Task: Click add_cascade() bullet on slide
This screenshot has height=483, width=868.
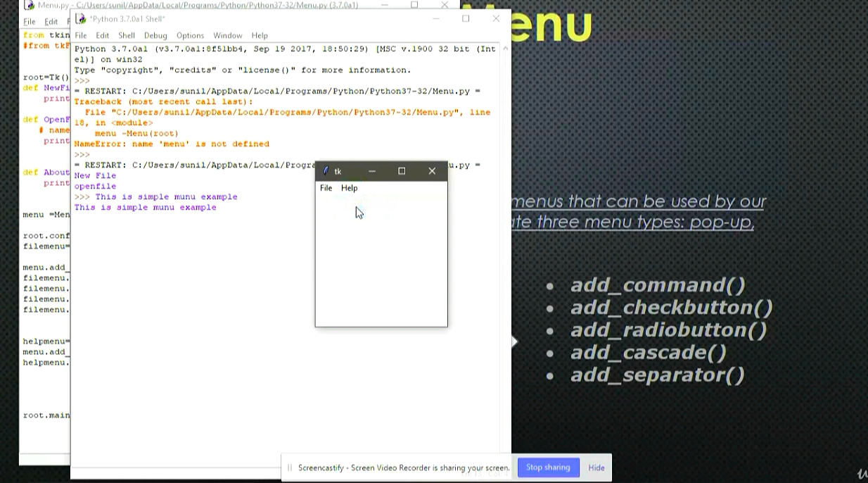Action: tap(649, 353)
